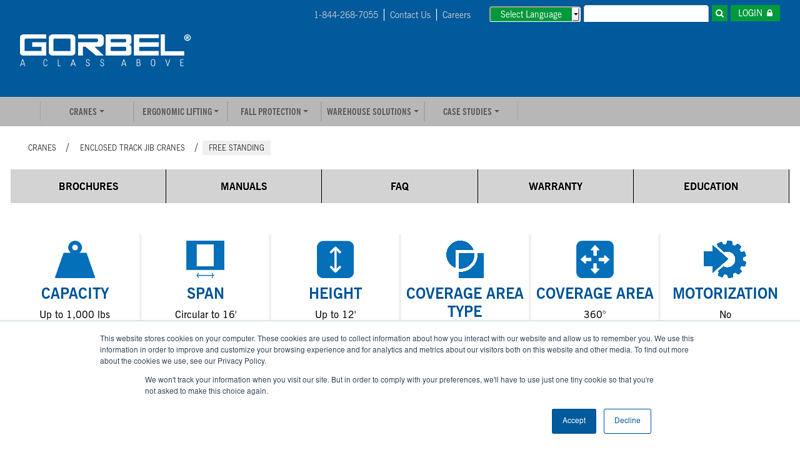The width and height of the screenshot is (800, 450).
Task: Click the Height arrow icon
Action: pyautogui.click(x=335, y=259)
